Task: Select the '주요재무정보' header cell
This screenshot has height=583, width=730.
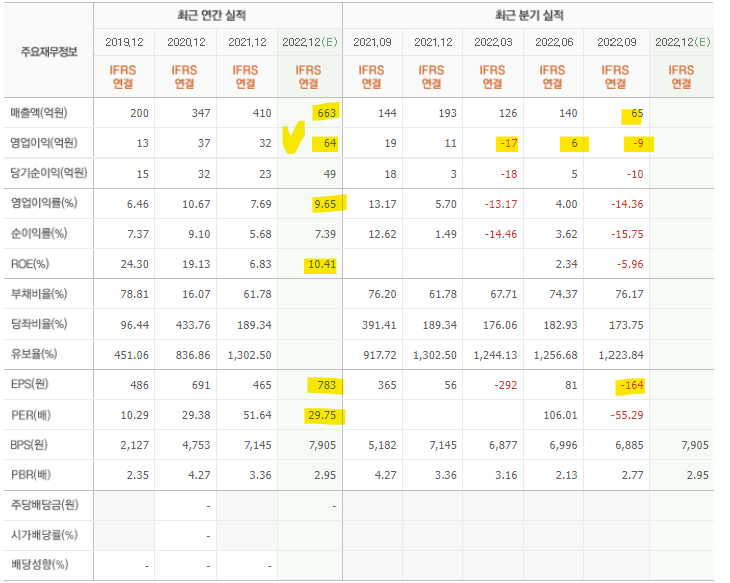Action: click(x=49, y=52)
